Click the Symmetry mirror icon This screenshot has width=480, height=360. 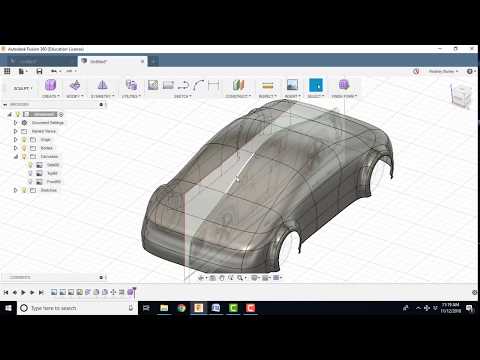(102, 85)
